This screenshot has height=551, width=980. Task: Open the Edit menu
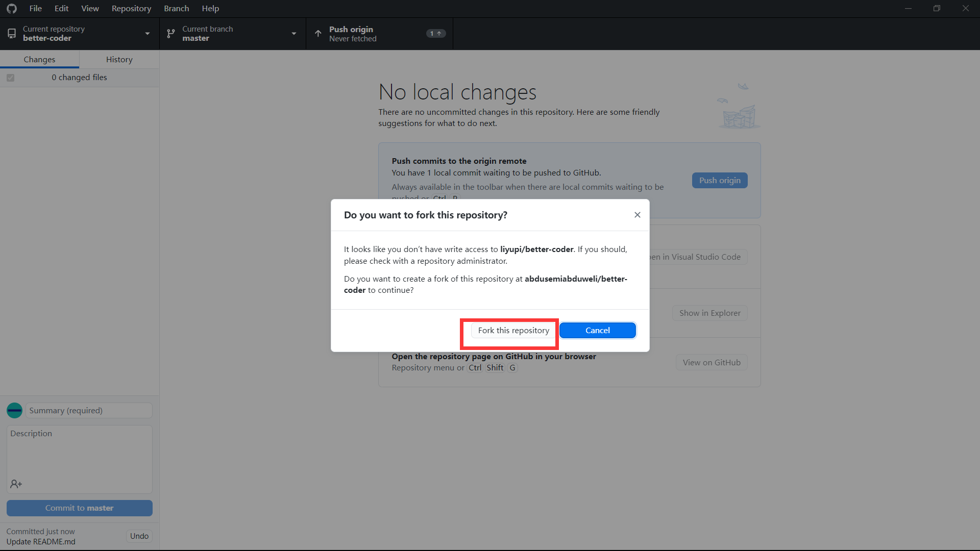(62, 9)
